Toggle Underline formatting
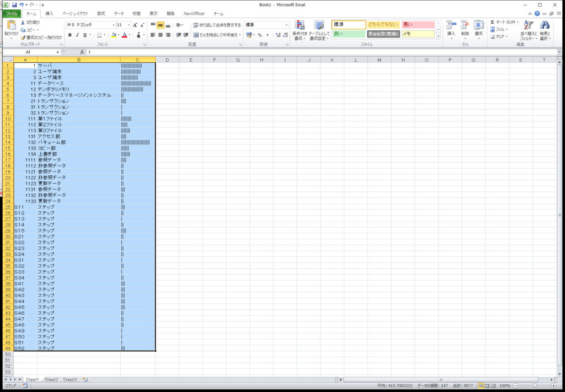This screenshot has height=392, width=565. tap(85, 35)
